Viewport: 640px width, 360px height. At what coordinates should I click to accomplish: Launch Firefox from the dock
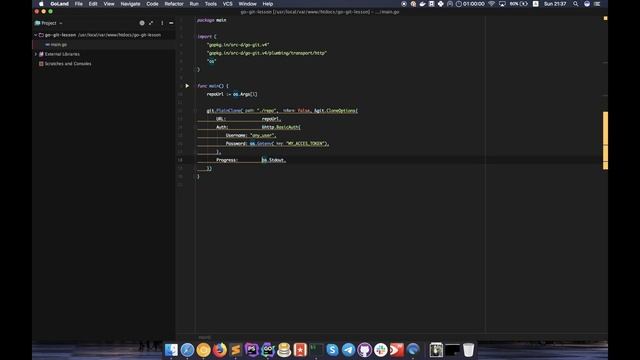pos(220,350)
